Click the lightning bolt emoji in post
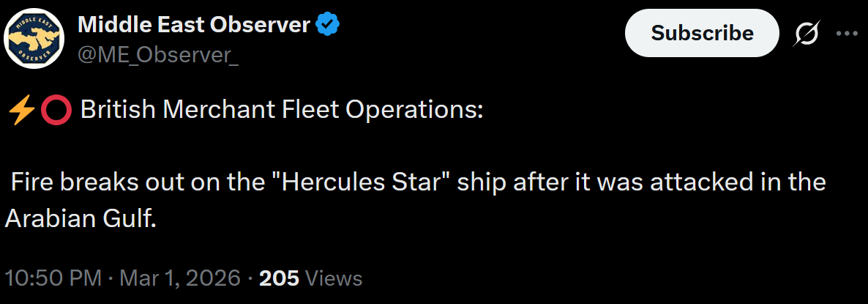This screenshot has width=868, height=304. [x=21, y=110]
